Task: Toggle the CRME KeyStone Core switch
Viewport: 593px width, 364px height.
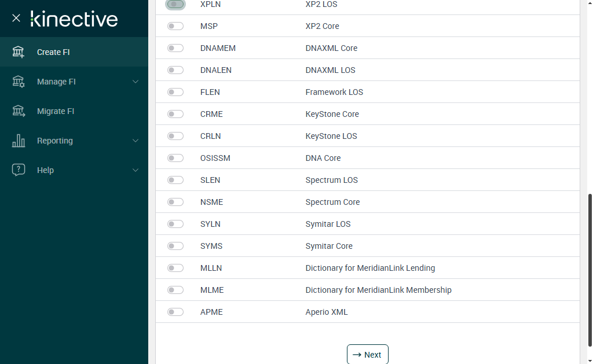Action: coord(175,114)
